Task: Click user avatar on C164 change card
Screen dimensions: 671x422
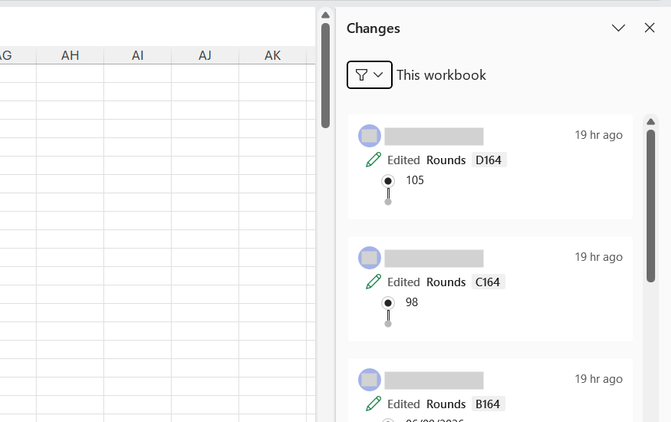Action: (x=370, y=258)
